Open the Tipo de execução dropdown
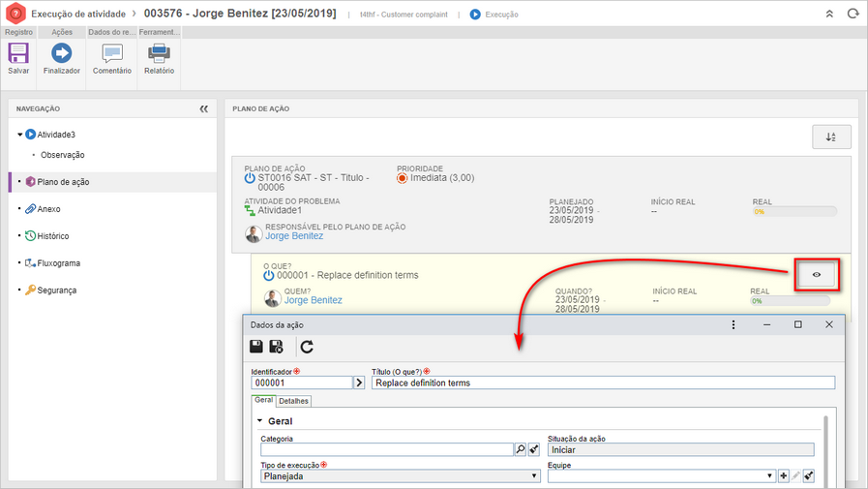868x489 pixels. tap(401, 476)
